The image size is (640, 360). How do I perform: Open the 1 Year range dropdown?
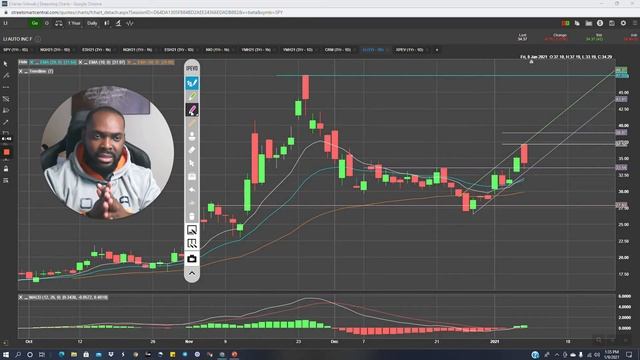tap(74, 23)
